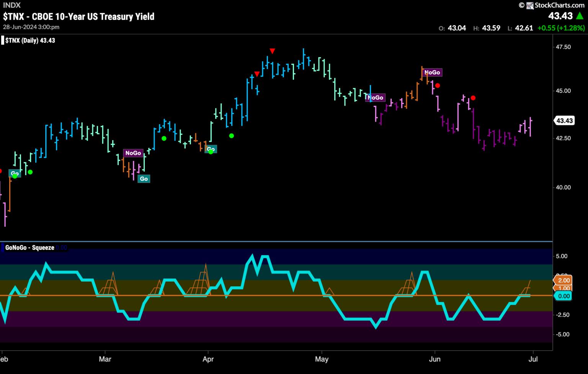Click the cyan 0.00 oscillator value tag
The image size is (588, 374).
(x=563, y=296)
